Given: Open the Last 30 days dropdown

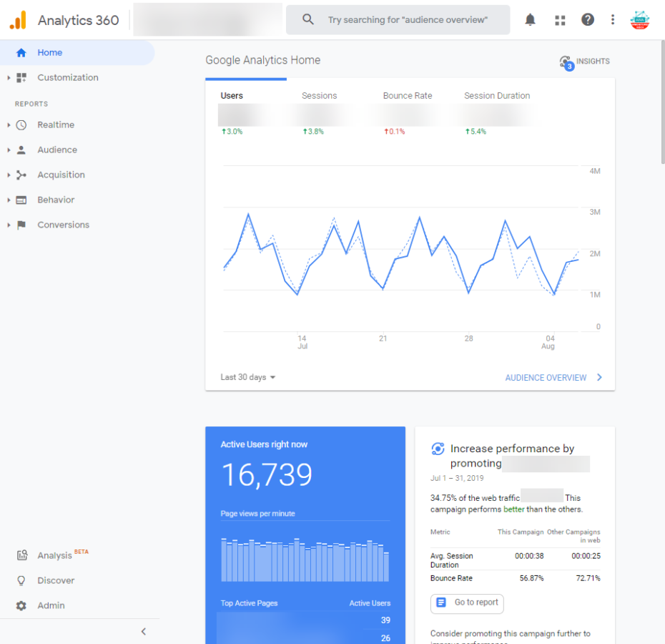Looking at the screenshot, I should (248, 377).
